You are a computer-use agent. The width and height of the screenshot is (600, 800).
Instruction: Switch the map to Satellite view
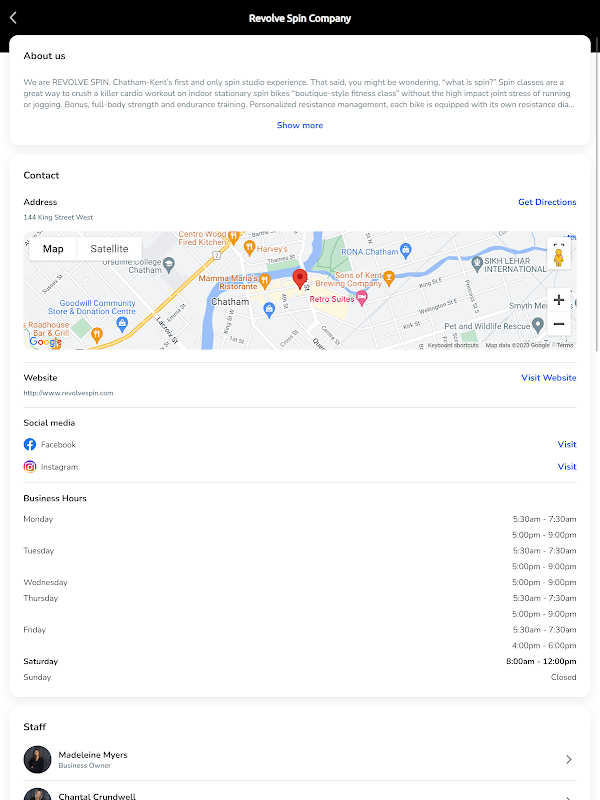tap(109, 249)
